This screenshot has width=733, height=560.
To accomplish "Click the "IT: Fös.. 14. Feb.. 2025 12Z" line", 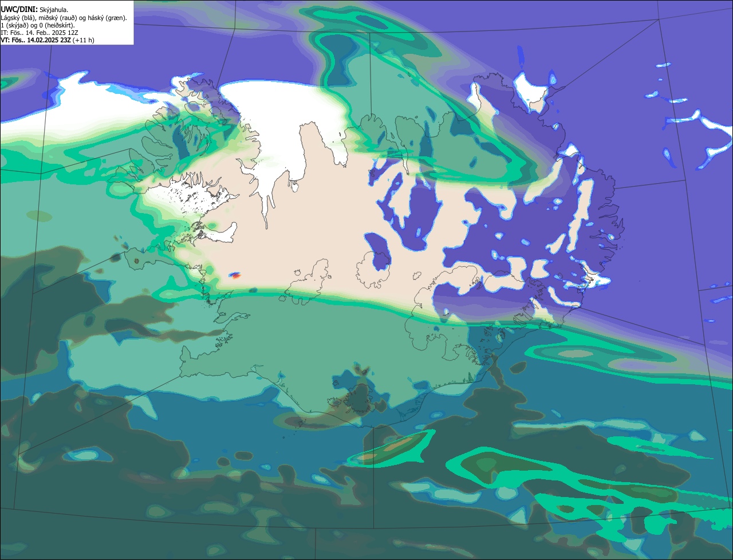I will click(41, 33).
